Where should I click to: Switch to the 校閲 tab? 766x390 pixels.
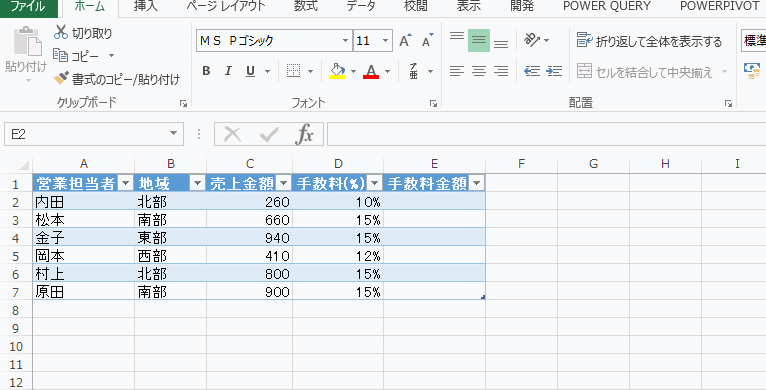point(416,6)
